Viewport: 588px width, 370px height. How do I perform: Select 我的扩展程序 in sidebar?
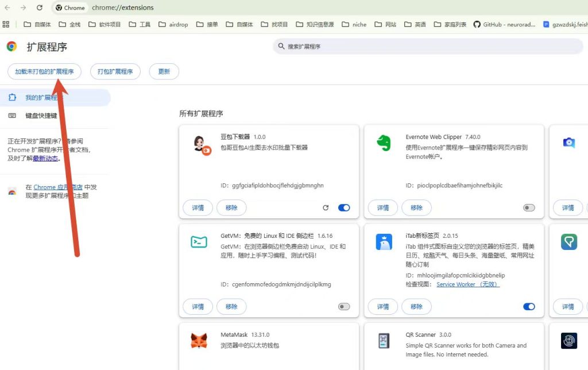(55, 98)
